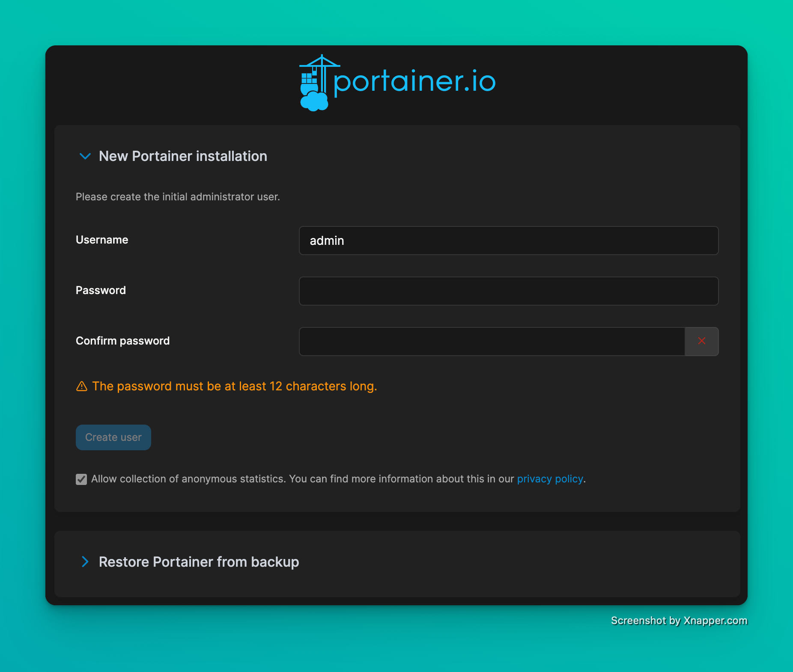Click the warning triangle icon
793x672 pixels.
82,386
